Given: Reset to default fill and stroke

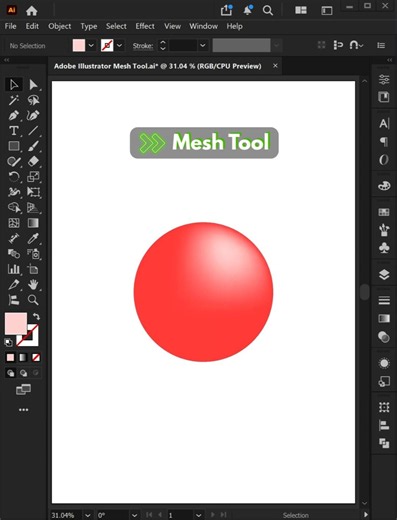Looking at the screenshot, I should pos(8,342).
